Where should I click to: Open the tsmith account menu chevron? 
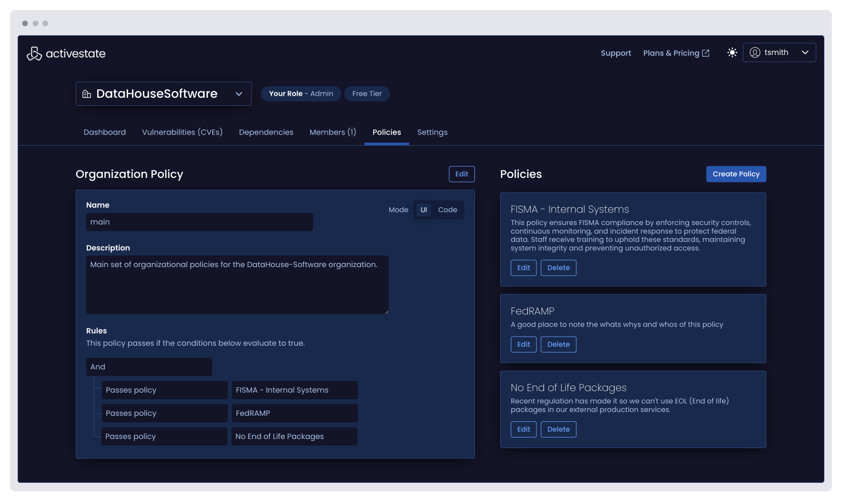(805, 52)
